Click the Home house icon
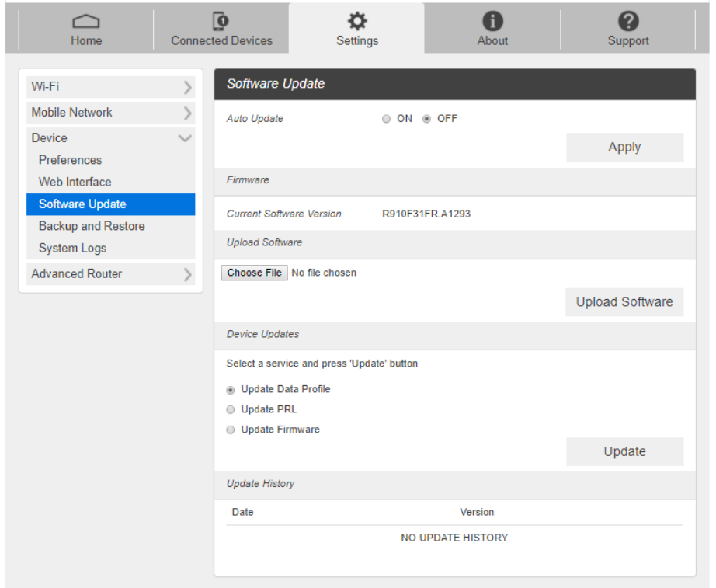 [x=86, y=21]
